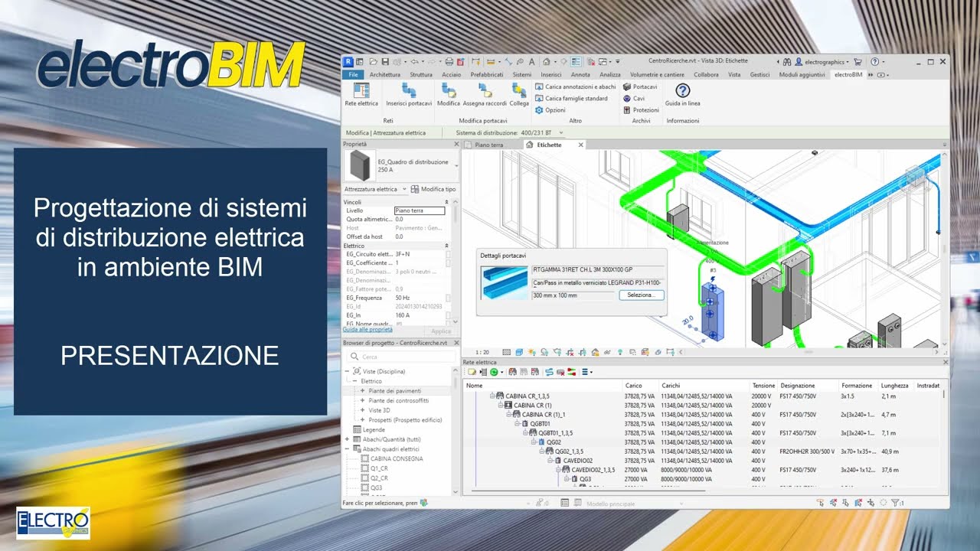
Task: Open the Guida alle proprietà link
Action: click(x=367, y=330)
